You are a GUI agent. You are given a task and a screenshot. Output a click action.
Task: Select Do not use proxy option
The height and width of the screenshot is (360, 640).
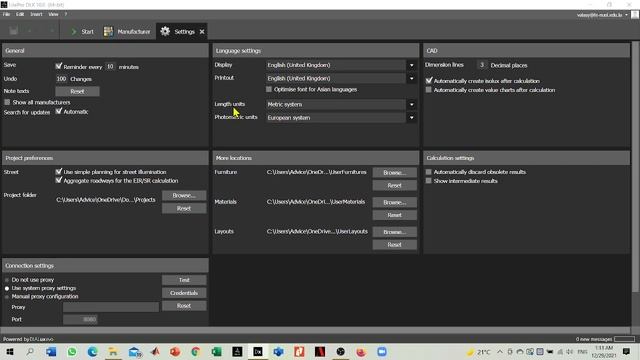(x=7, y=280)
